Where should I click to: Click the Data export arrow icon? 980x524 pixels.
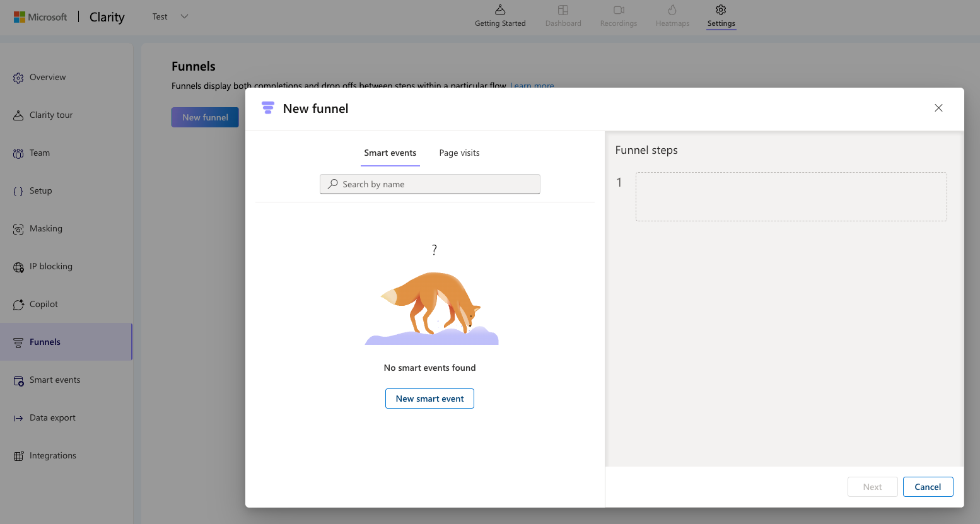coord(18,418)
